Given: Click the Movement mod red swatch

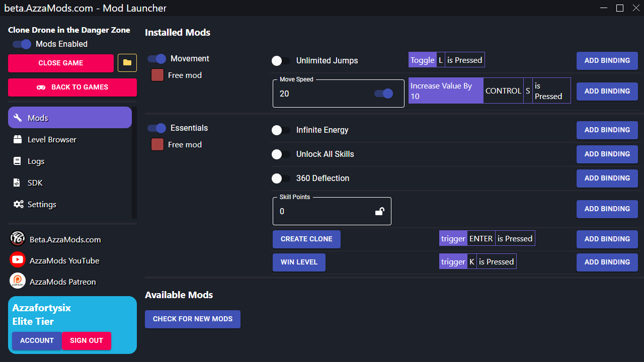Looking at the screenshot, I should pyautogui.click(x=157, y=75).
